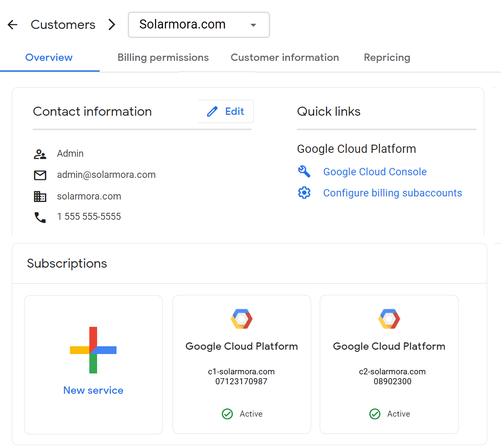Click the c2-solarmora.com domain text
504x446 pixels.
click(393, 372)
